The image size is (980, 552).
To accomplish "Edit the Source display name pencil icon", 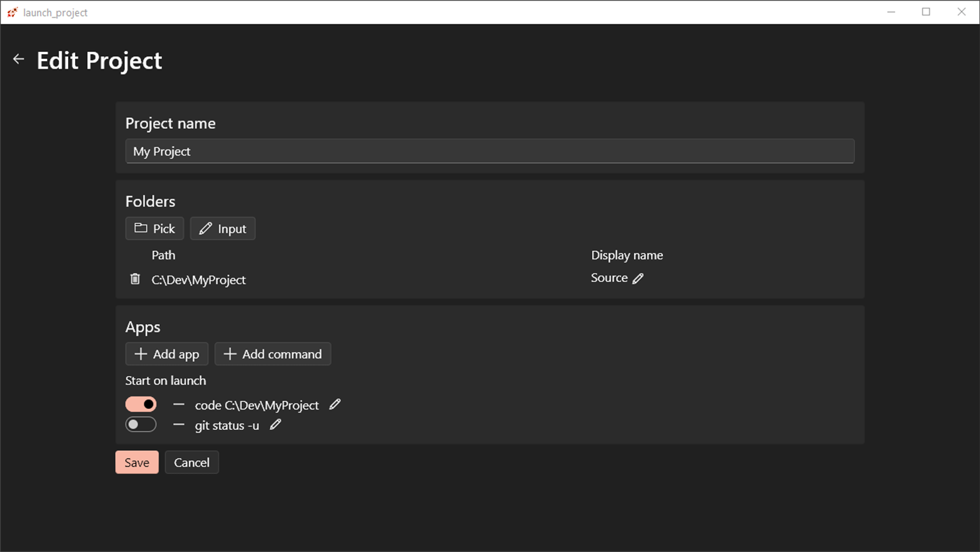I will 638,278.
